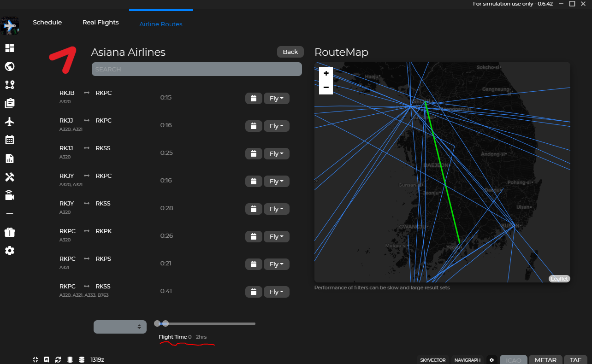Click the sync refresh icon in status bar
Image resolution: width=592 pixels, height=364 pixels.
coord(58,360)
